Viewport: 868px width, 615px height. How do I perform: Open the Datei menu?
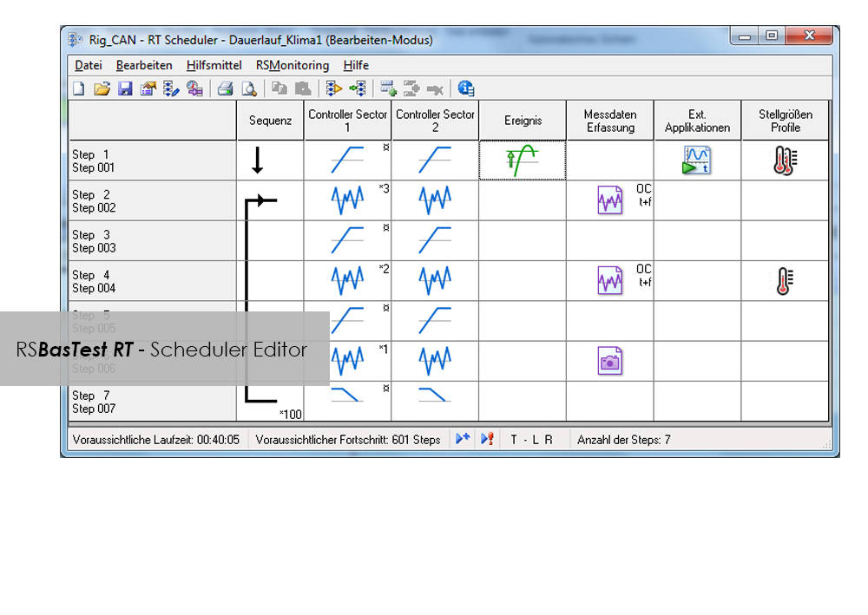tap(89, 65)
